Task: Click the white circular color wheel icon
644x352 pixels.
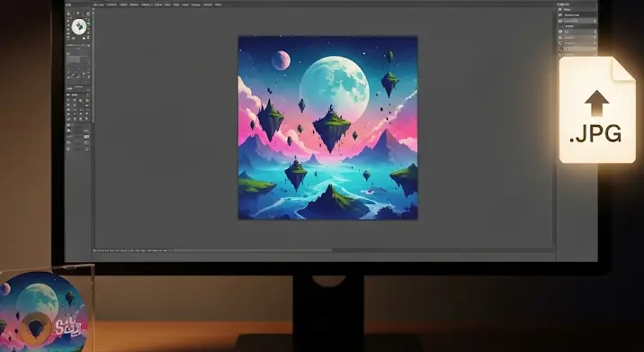Action: tap(79, 27)
